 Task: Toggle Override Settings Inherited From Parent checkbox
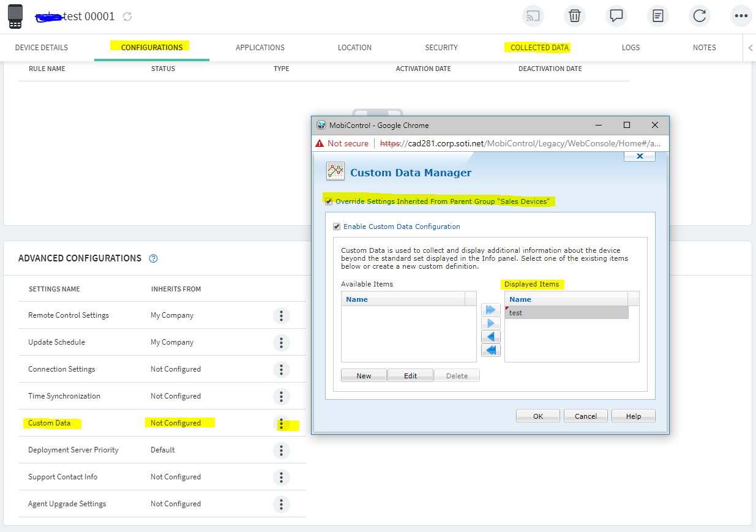329,201
